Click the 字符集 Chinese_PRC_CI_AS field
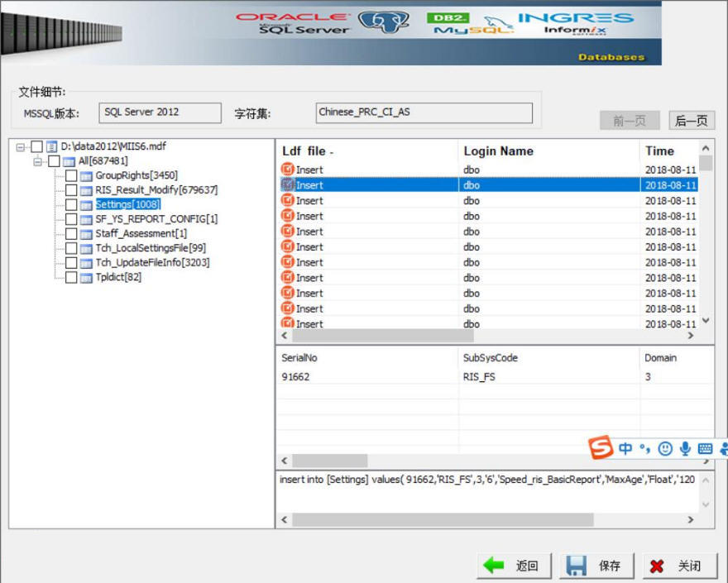The height and width of the screenshot is (583, 728). [424, 112]
